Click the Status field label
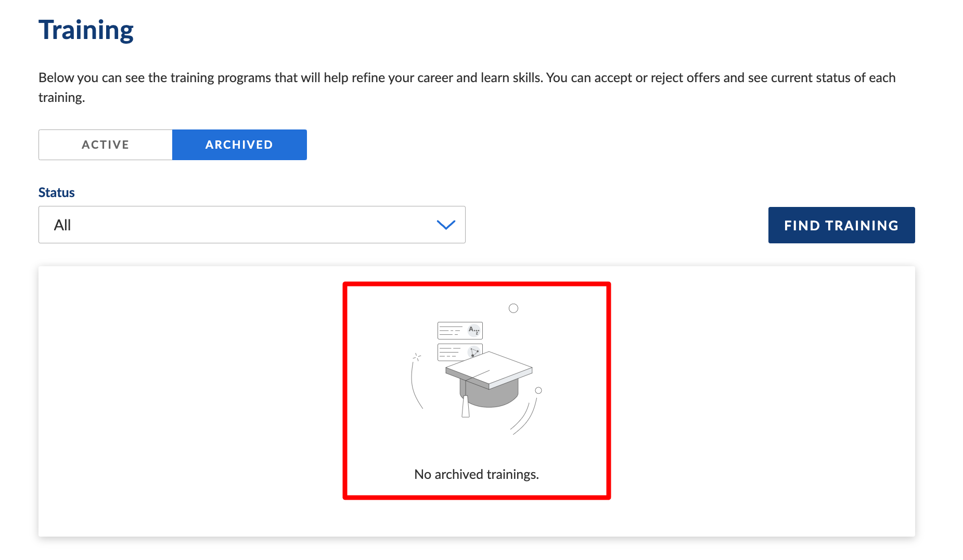The width and height of the screenshot is (963, 560). 57,192
